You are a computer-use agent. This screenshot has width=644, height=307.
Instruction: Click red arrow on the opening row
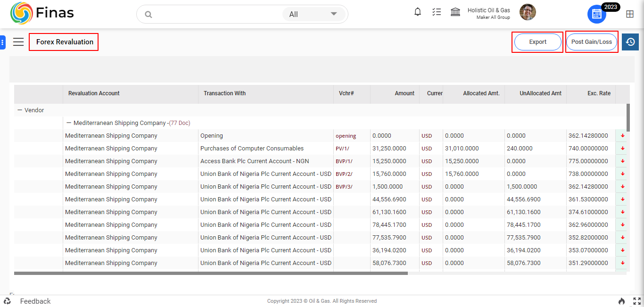(622, 136)
